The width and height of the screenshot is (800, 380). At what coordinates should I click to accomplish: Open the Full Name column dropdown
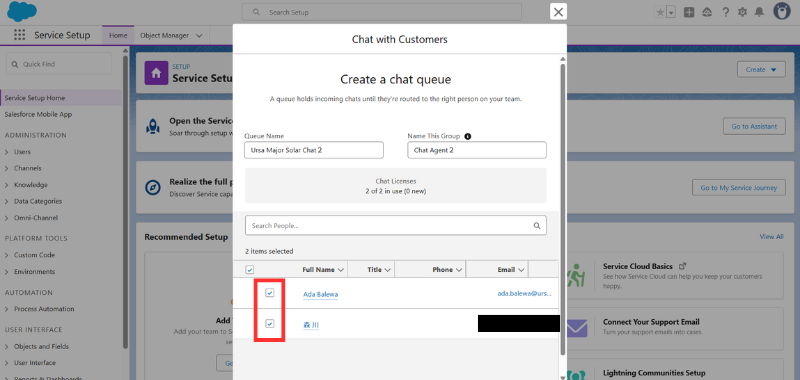(341, 270)
